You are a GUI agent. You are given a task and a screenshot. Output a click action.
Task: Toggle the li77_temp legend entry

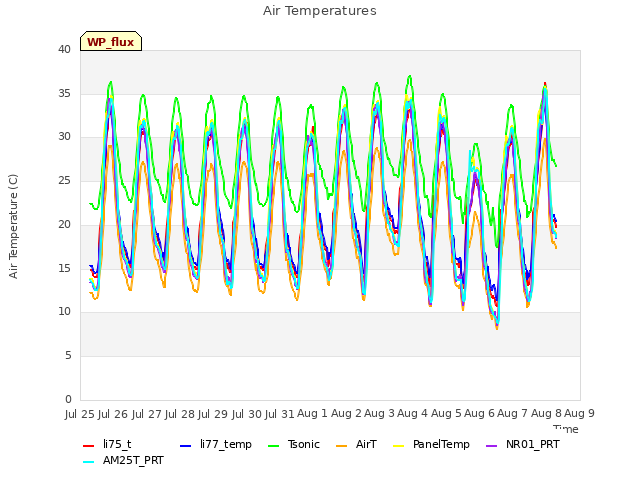pyautogui.click(x=216, y=444)
